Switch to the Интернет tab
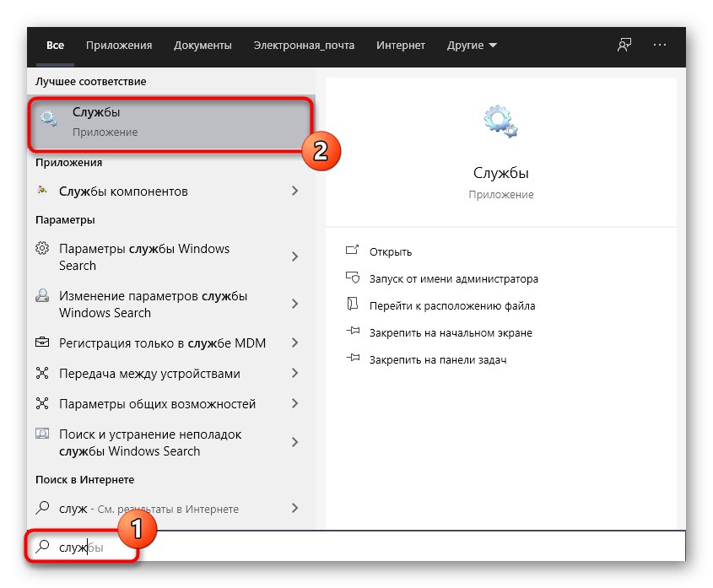 [x=401, y=46]
